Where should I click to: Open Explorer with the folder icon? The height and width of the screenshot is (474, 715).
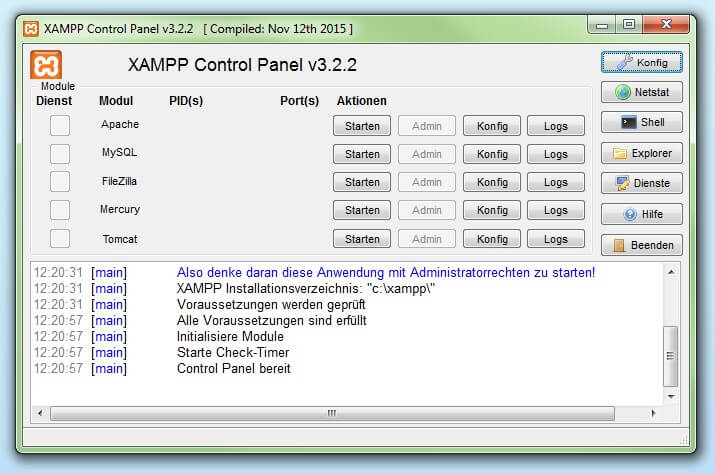641,154
